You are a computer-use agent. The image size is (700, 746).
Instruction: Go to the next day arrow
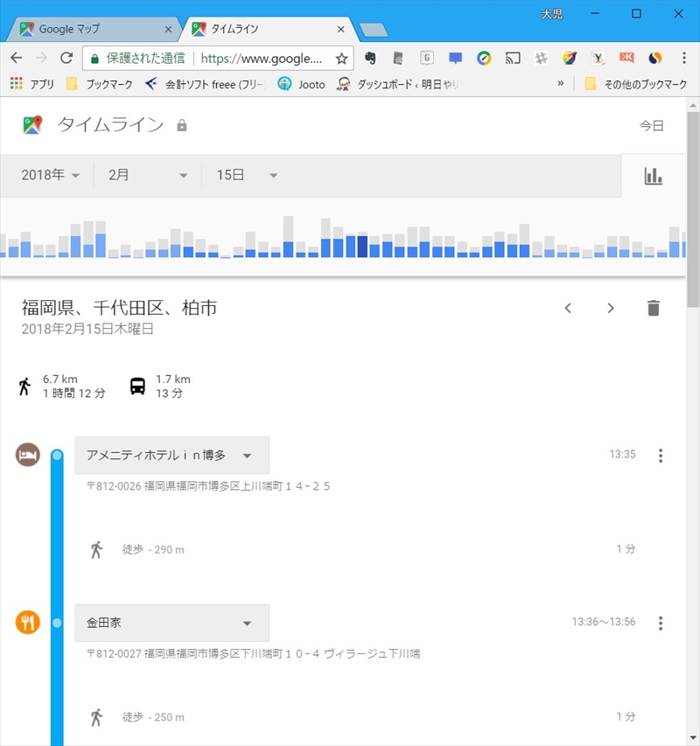611,309
